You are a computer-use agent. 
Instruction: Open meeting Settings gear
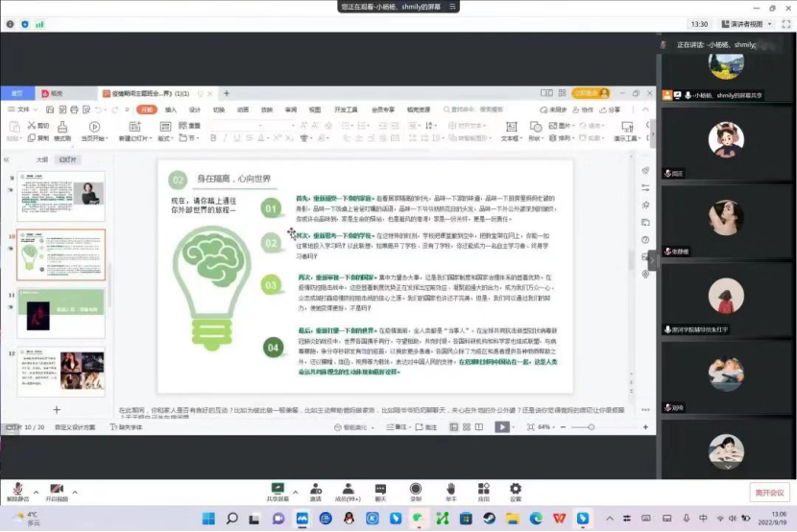click(x=516, y=490)
